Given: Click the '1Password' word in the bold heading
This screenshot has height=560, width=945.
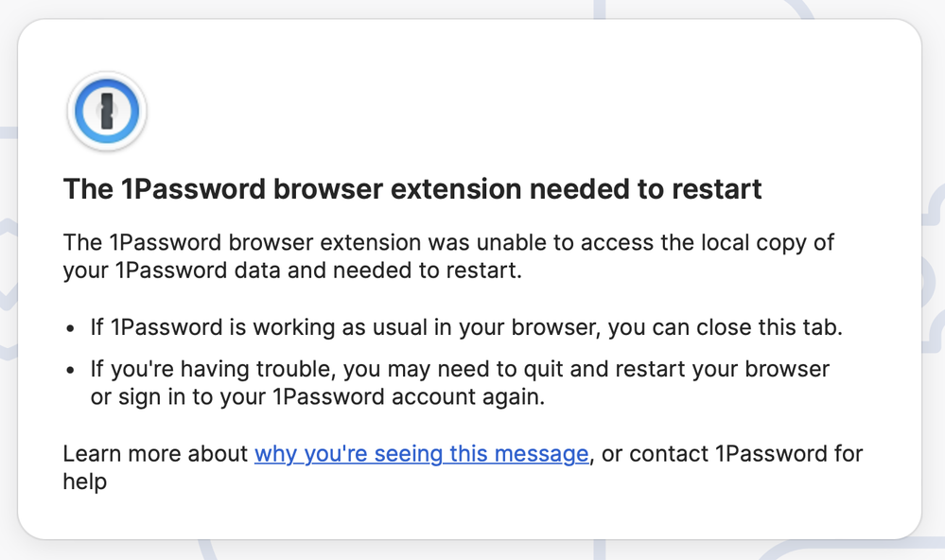Looking at the screenshot, I should (193, 188).
